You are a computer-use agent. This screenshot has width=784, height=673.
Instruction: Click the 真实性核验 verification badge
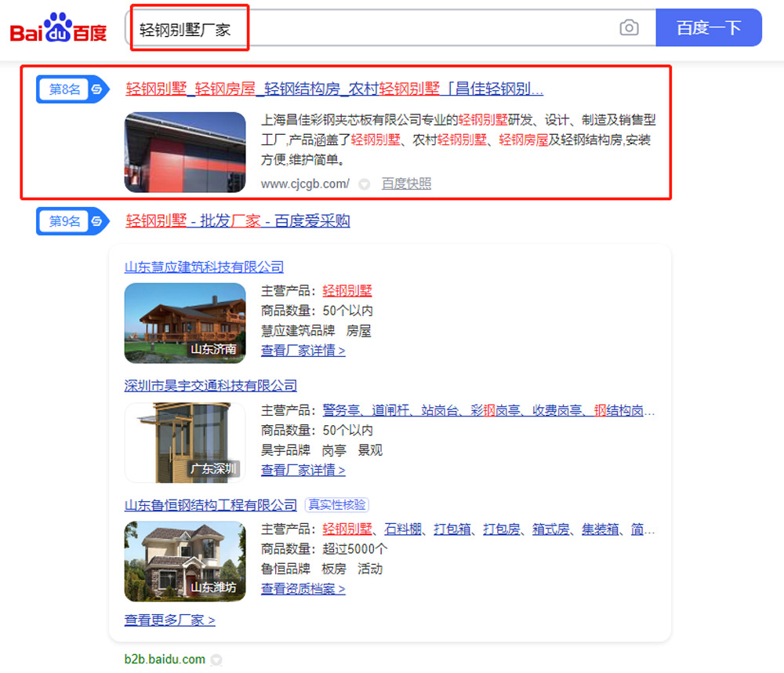[336, 504]
